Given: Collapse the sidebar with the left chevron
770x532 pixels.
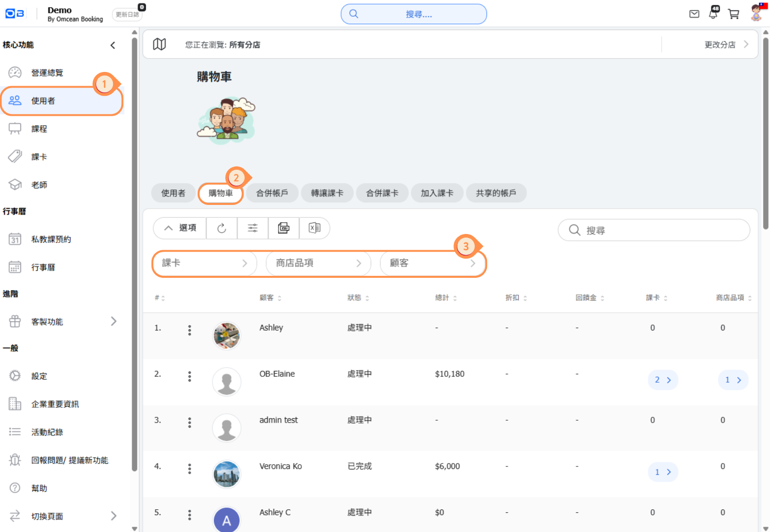Looking at the screenshot, I should tap(113, 45).
